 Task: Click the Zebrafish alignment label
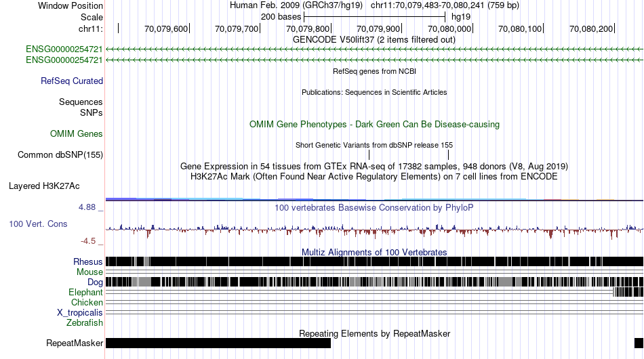tap(85, 323)
